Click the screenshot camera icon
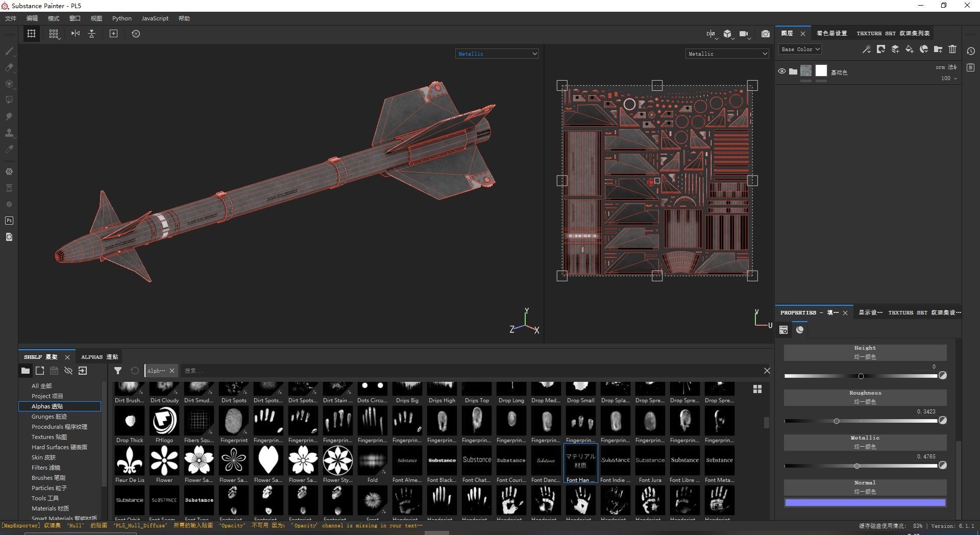 click(766, 34)
